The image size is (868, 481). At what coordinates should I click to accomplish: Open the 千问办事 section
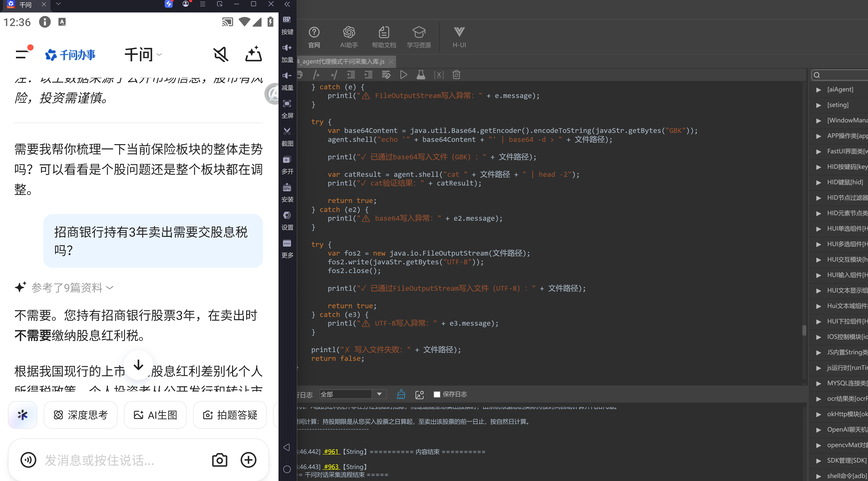(70, 55)
